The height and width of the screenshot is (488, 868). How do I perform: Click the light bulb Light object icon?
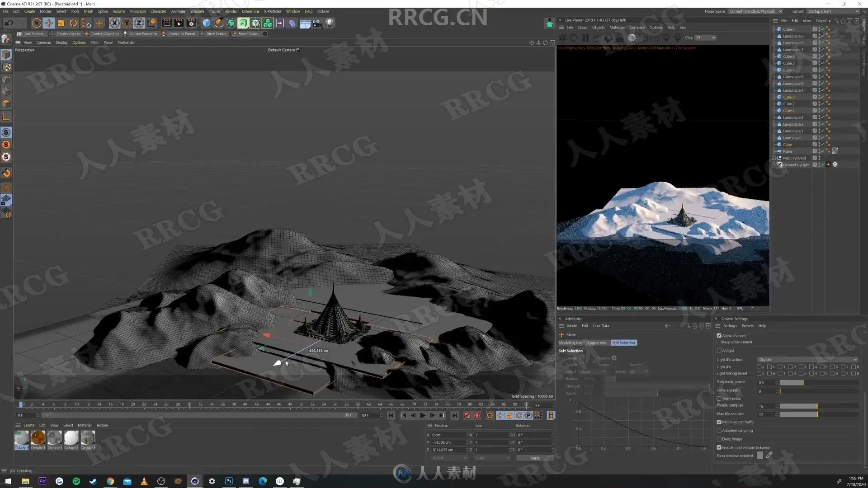[x=330, y=23]
